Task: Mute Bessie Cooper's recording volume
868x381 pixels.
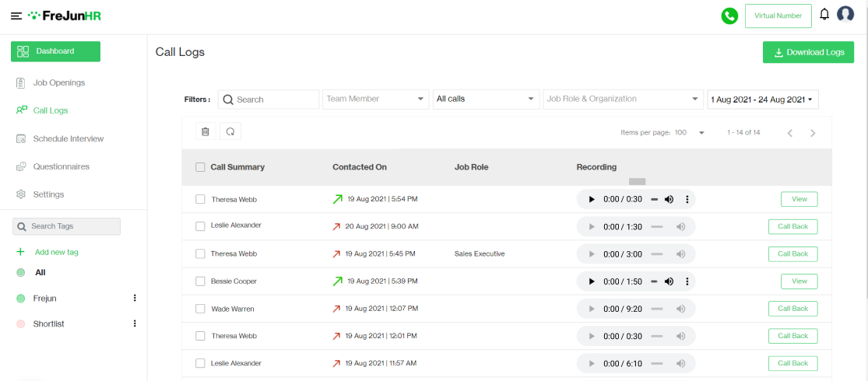Action: pos(669,281)
